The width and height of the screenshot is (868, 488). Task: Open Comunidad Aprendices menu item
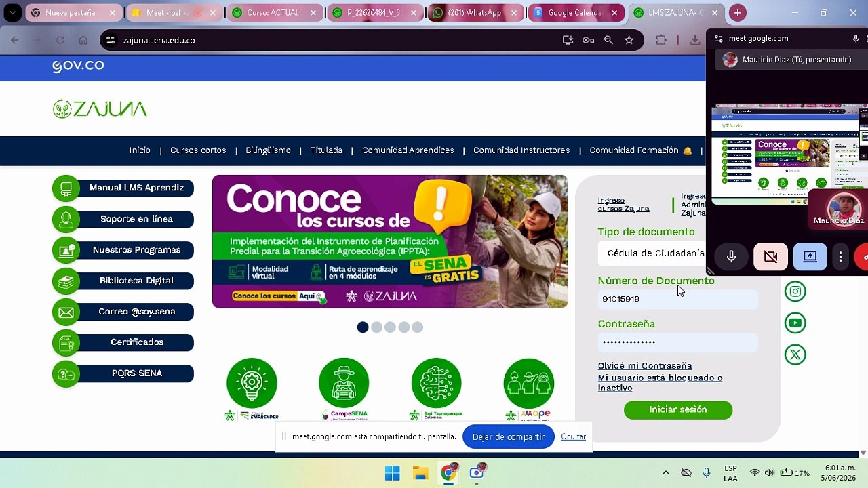click(408, 150)
